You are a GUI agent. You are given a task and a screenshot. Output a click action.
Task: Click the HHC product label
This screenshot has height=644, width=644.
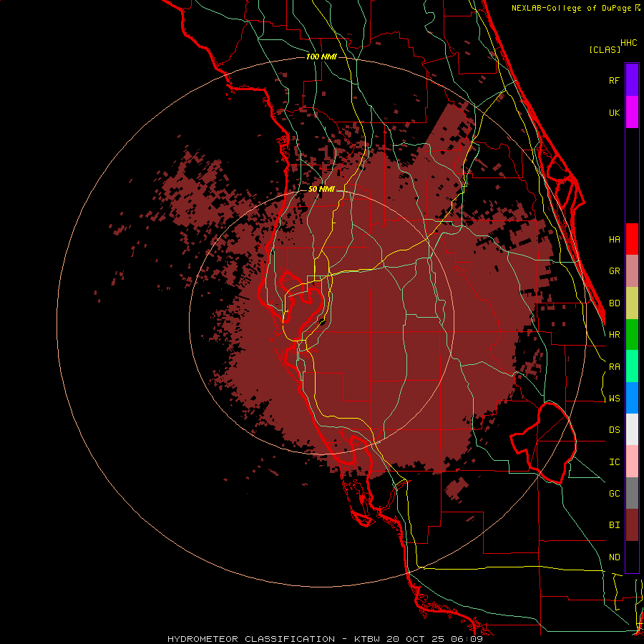point(628,43)
